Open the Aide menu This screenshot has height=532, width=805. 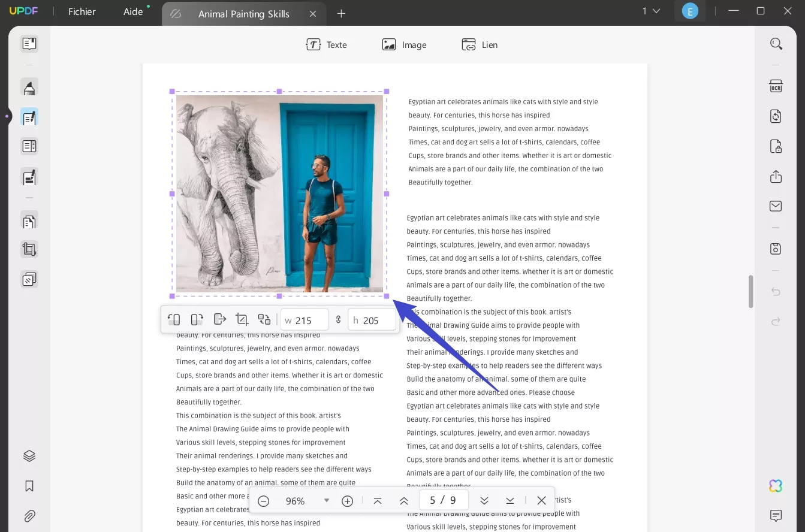(x=131, y=11)
